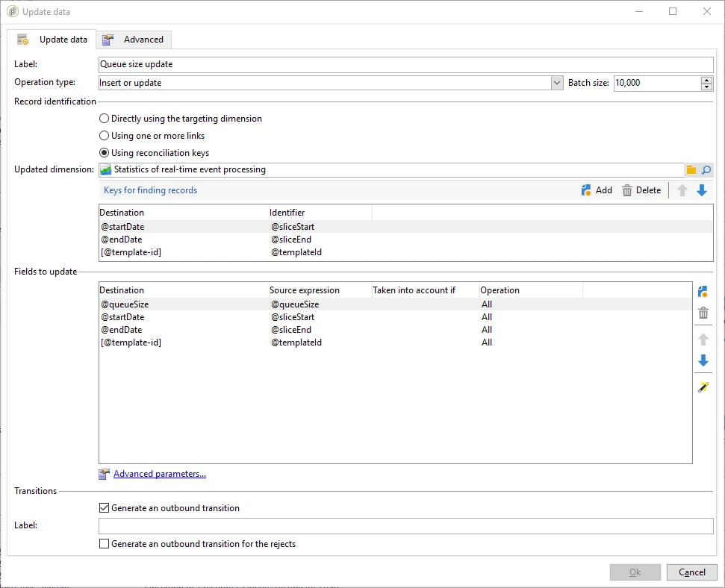Viewport: 725px width, 588px height.
Task: Move the selected update field up
Action: 703,340
